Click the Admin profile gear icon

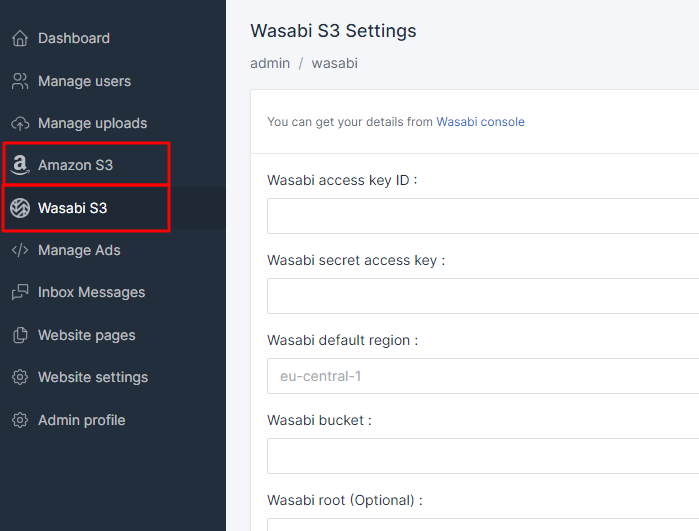tap(20, 420)
